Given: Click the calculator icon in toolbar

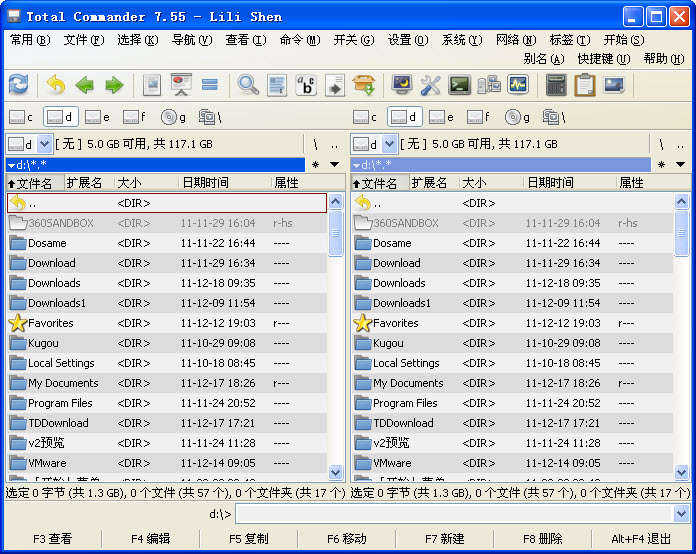Looking at the screenshot, I should [x=556, y=85].
